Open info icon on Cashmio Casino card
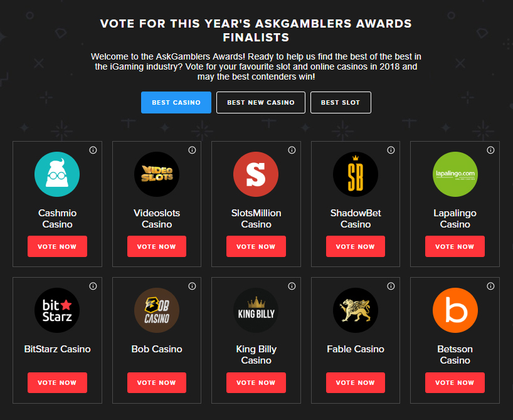This screenshot has width=513, height=420. 93,150
